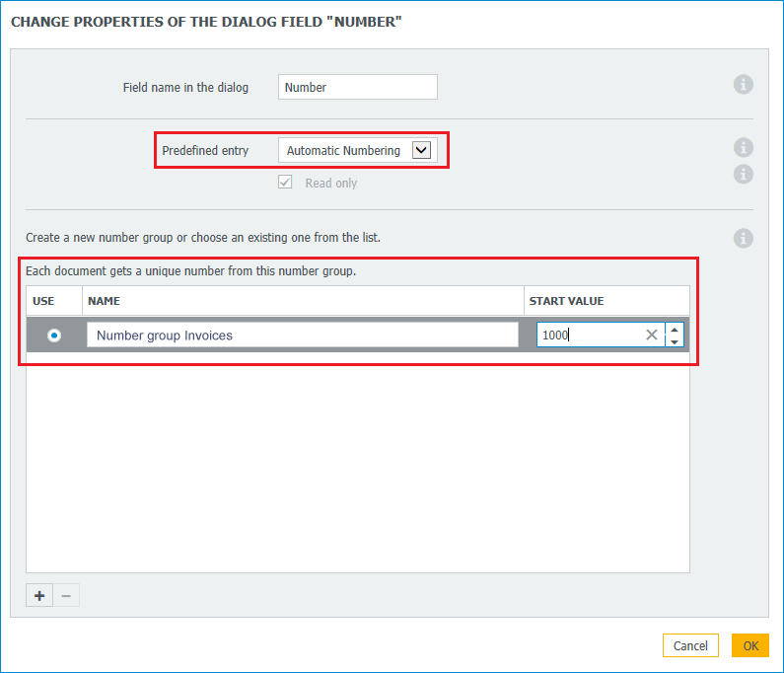This screenshot has height=673, width=784.
Task: Click the Automatic Numbering combo box text
Action: 343,151
